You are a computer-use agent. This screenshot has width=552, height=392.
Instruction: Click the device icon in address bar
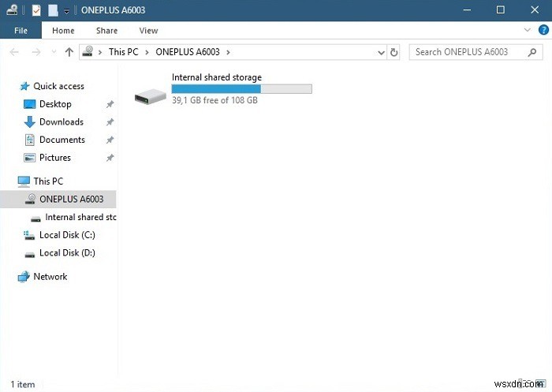click(88, 52)
